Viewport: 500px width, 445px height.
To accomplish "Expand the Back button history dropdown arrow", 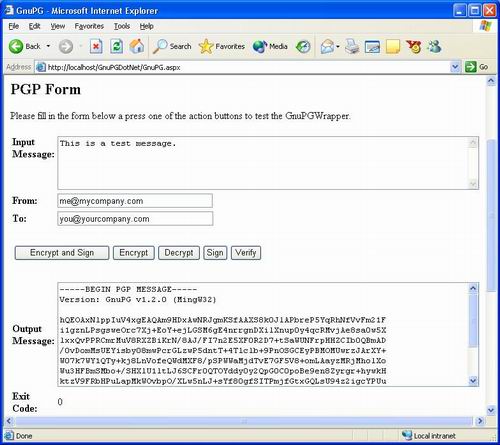I will pos(48,46).
